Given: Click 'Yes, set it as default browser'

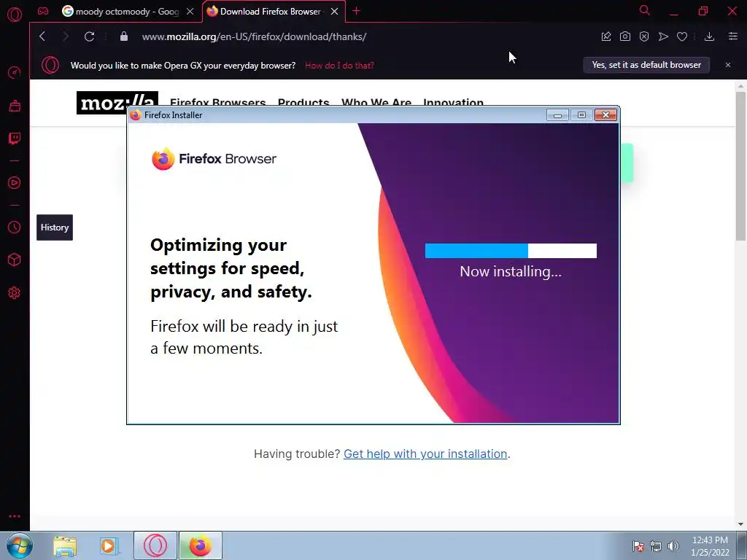Looking at the screenshot, I should [x=646, y=65].
